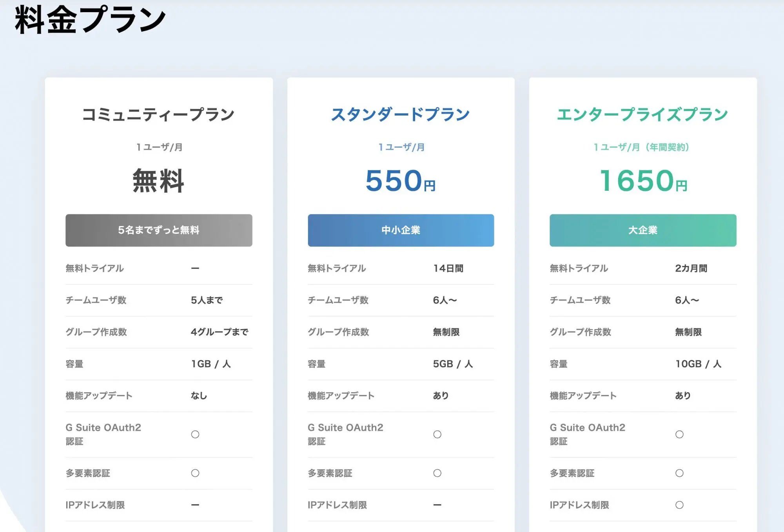Viewport: 784px width, 532px height.
Task: Click the 機能アップデート label in the Community plan
Action: coord(99,396)
